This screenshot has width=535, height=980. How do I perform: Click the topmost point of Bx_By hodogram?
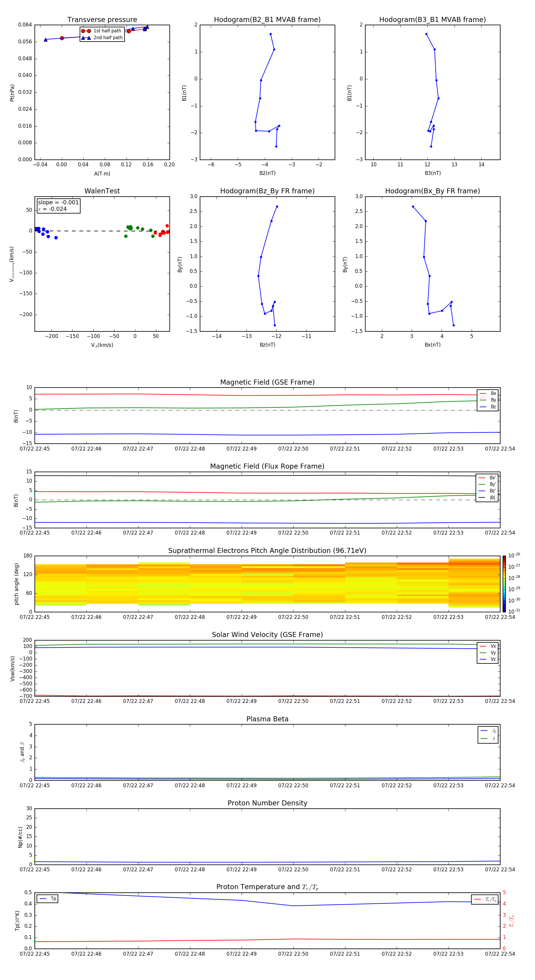coord(413,207)
